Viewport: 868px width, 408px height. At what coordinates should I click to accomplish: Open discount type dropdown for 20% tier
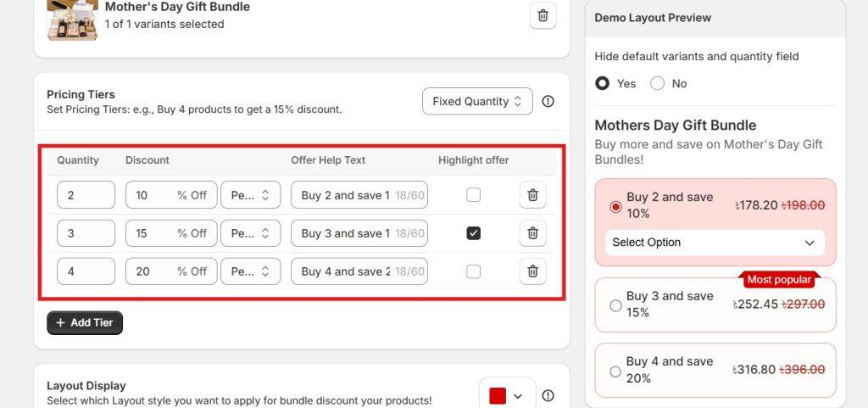coord(251,271)
